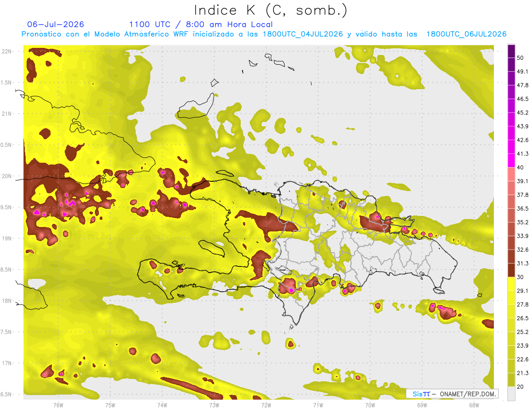
Task: Click the magenta legend band between 40 and 41.3
Action: [x=511, y=160]
